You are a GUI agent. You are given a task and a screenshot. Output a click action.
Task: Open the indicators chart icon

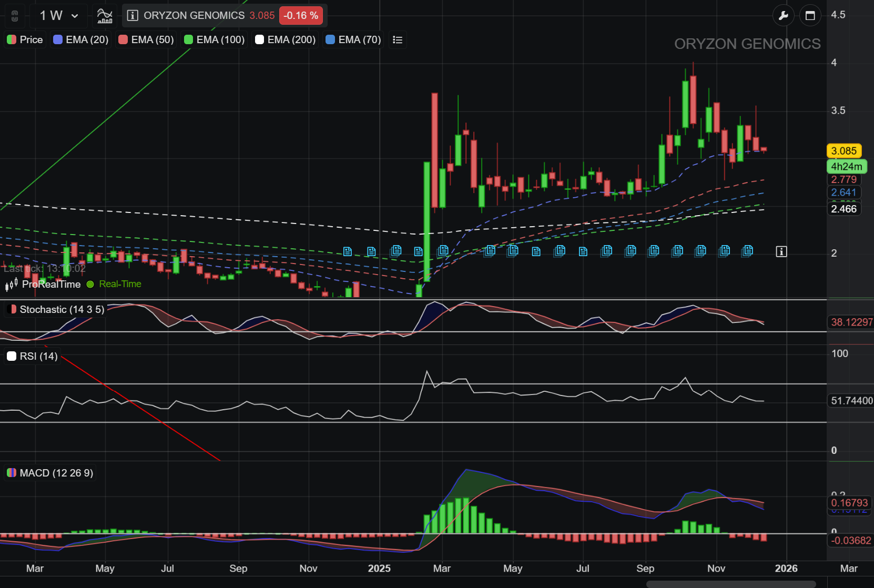tap(105, 16)
